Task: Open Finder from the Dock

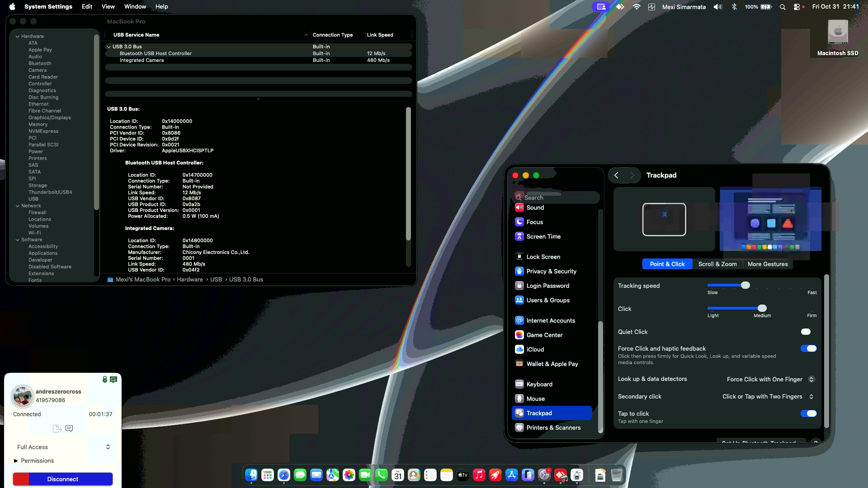Action: [x=251, y=475]
